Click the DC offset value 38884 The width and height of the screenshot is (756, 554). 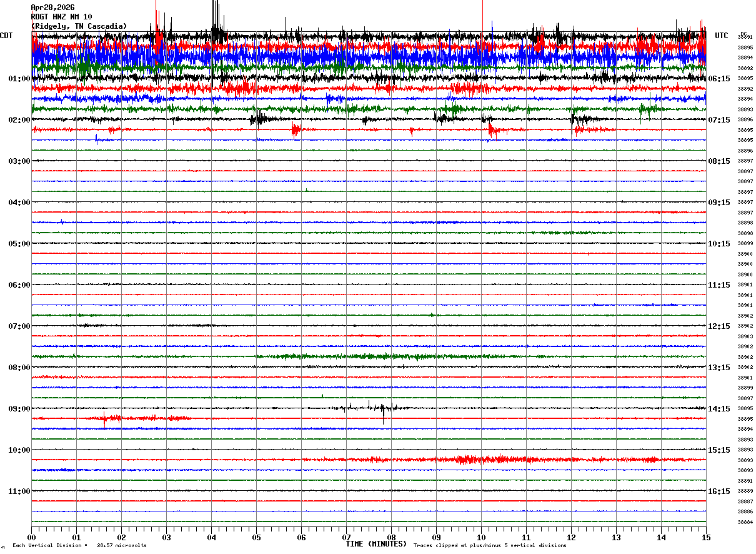click(x=745, y=522)
